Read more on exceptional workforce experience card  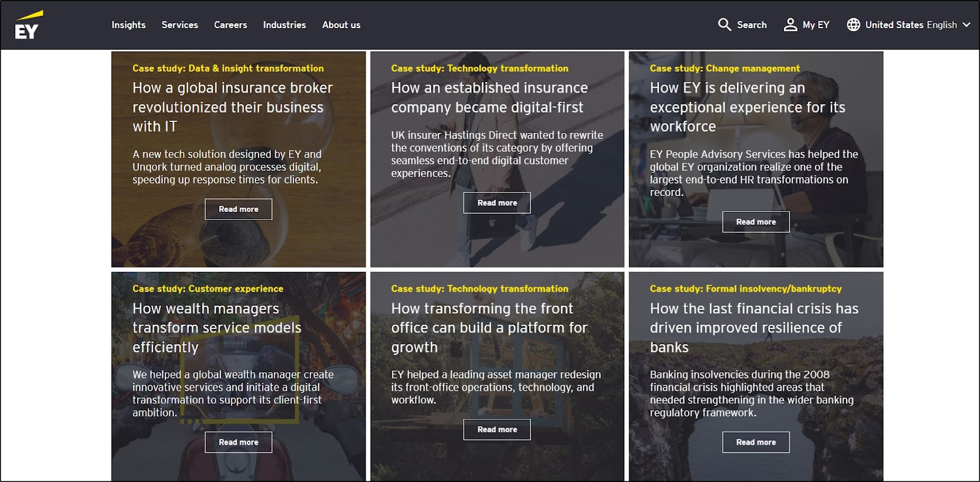pyautogui.click(x=756, y=222)
